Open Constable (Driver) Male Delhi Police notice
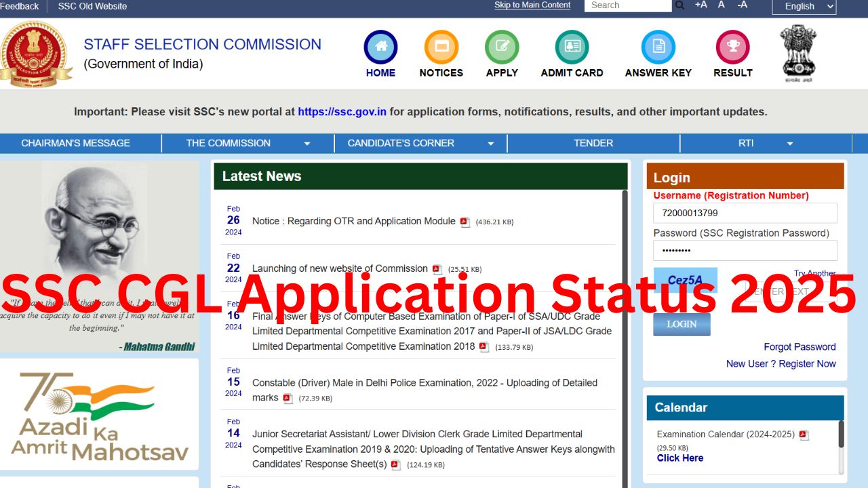Viewport: 868px width, 488px height. 425,390
